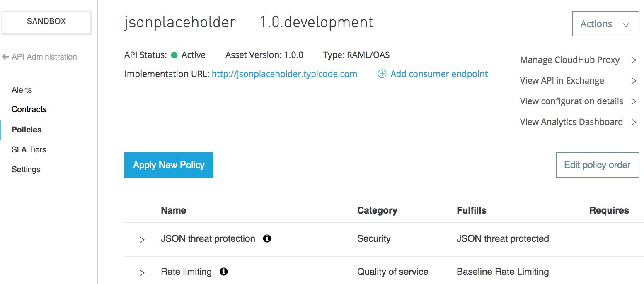The height and width of the screenshot is (284, 644).
Task: Expand the Rate limiting policy row
Action: pos(142,272)
